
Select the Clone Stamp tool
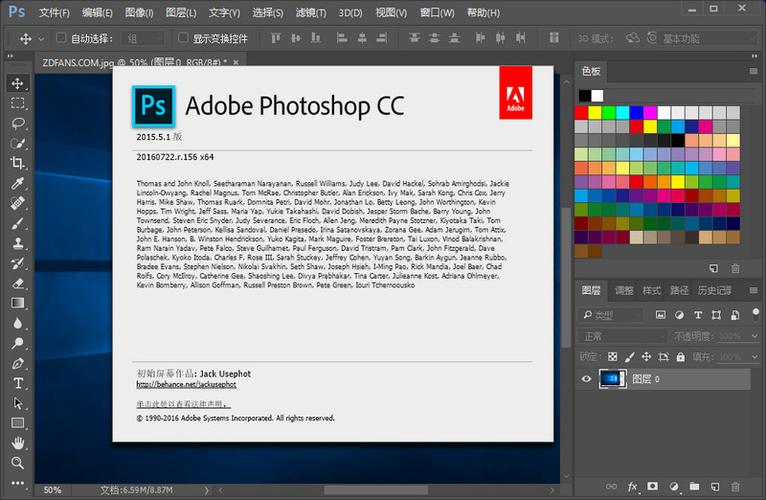18,243
